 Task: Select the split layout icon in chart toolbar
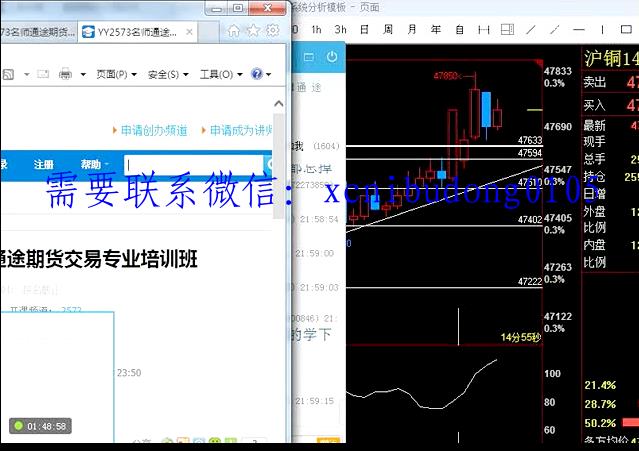[x=507, y=30]
